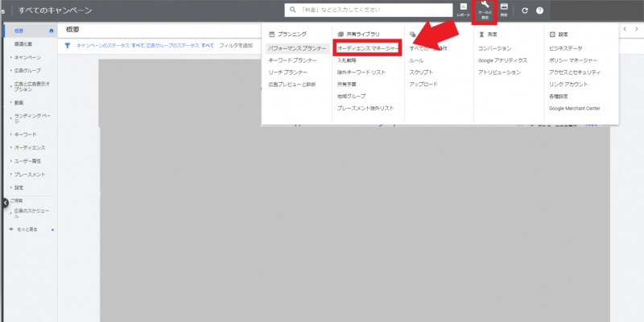Viewport: 644px width, 322px height.
Task: Expand 動画 in the sidebar
Action: [x=11, y=103]
